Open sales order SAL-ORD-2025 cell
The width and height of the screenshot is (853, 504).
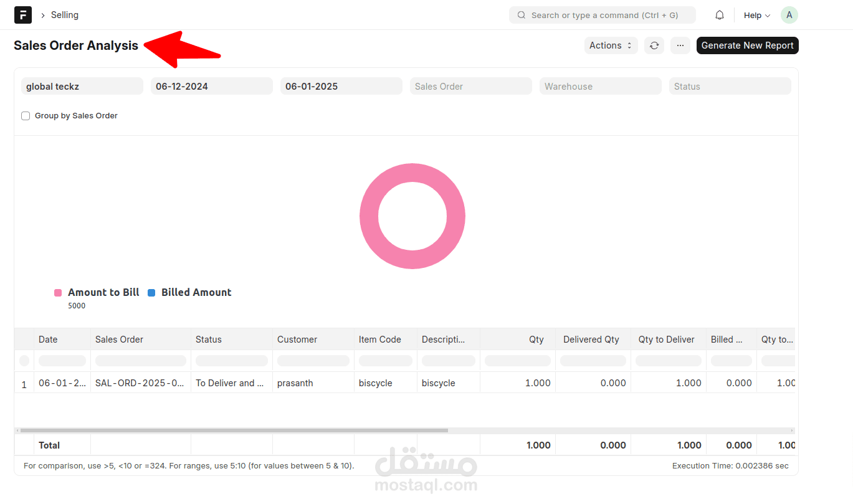(x=140, y=383)
